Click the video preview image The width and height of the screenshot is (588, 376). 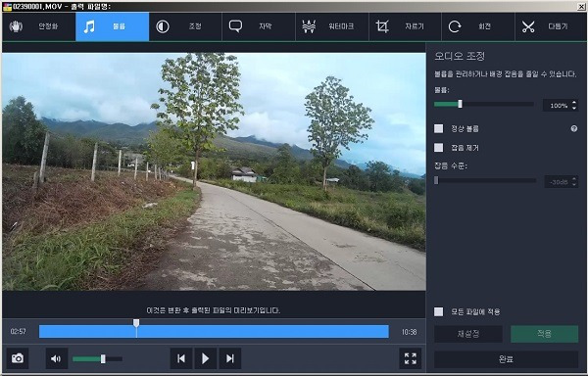[x=214, y=171]
